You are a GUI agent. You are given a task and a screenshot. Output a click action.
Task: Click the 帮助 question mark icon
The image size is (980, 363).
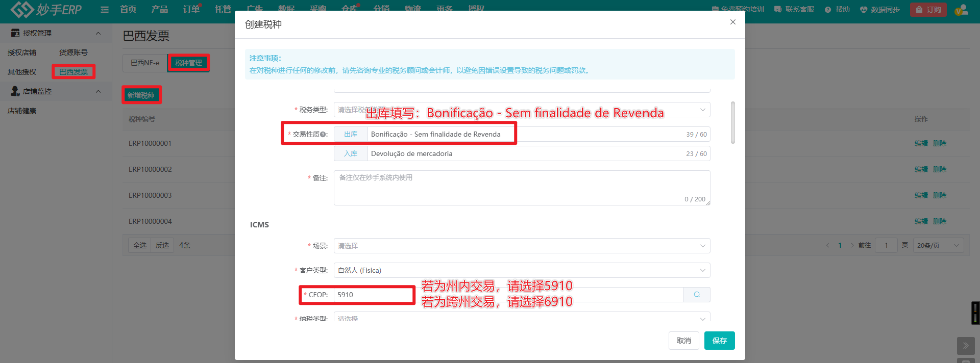[x=828, y=9]
